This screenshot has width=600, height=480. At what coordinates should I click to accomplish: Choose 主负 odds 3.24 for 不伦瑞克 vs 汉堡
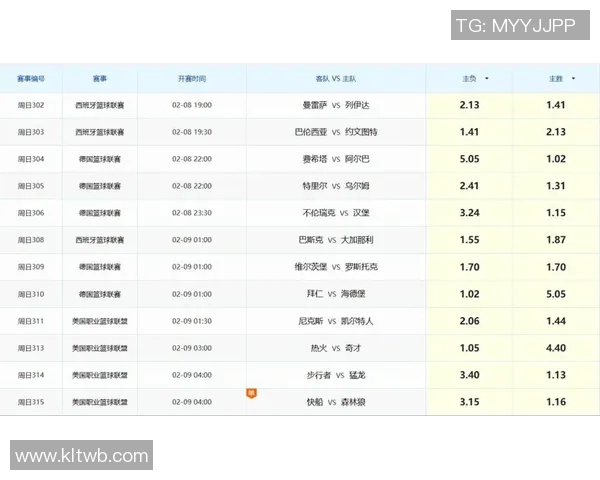point(470,213)
